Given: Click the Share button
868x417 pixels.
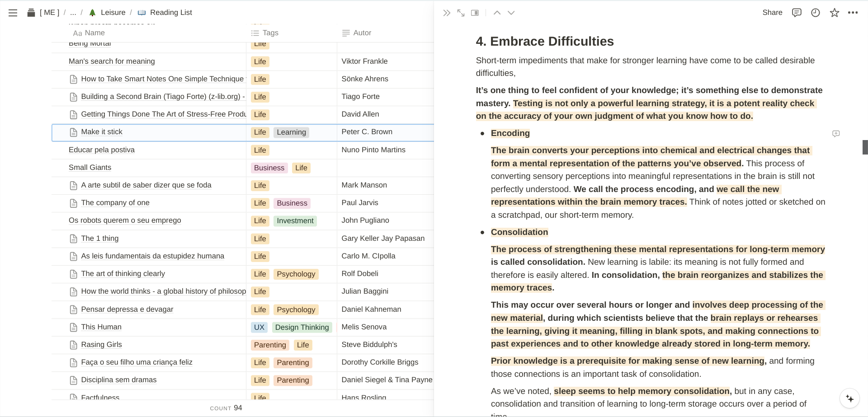Looking at the screenshot, I should tap(772, 13).
